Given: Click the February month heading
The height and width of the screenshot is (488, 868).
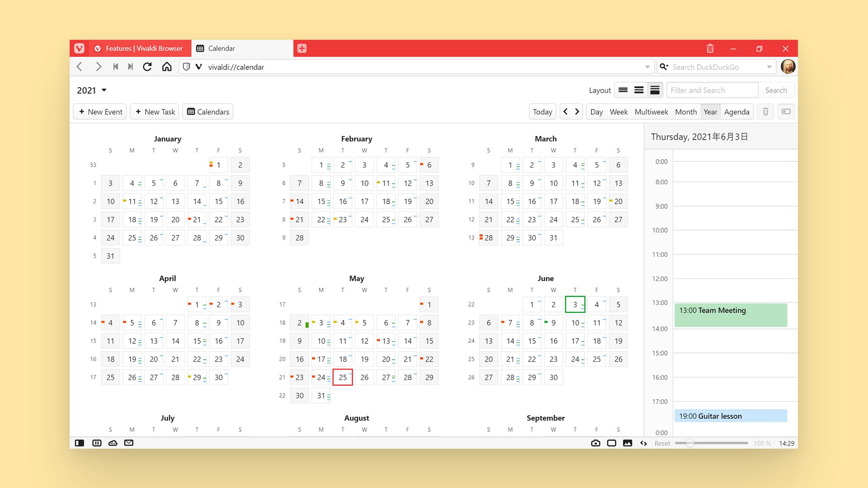Looking at the screenshot, I should (x=357, y=139).
